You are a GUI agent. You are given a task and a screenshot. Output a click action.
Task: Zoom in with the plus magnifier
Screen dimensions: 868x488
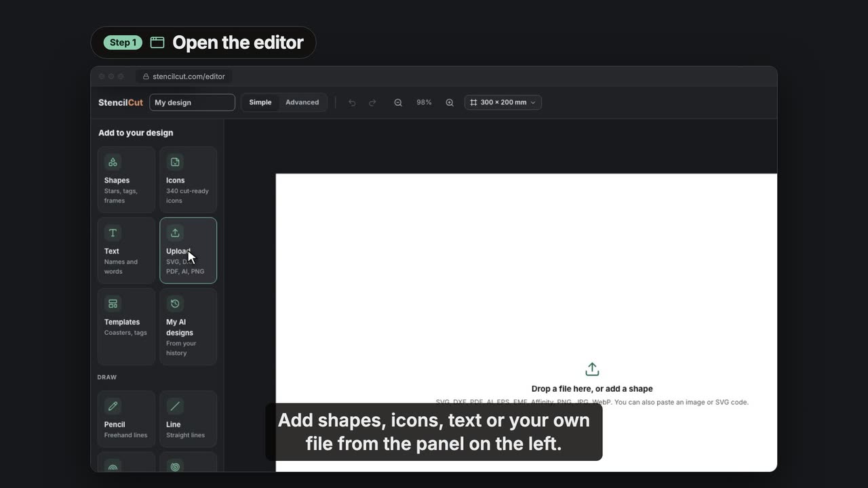pyautogui.click(x=450, y=103)
